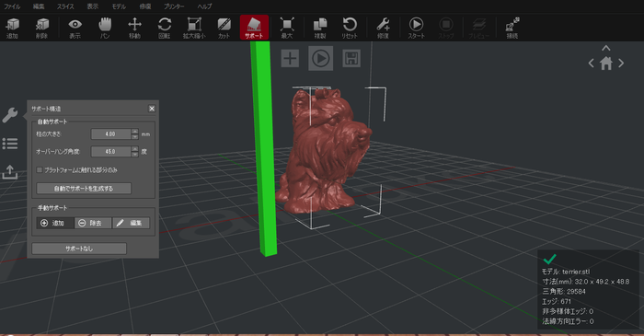Screen dimensions: 644x336
Task: Open the 編集 (Edit) menu
Action: pos(39,6)
